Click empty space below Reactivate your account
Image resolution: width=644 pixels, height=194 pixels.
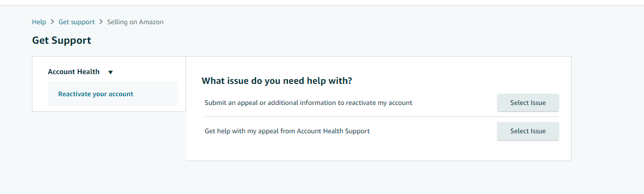tap(109, 109)
